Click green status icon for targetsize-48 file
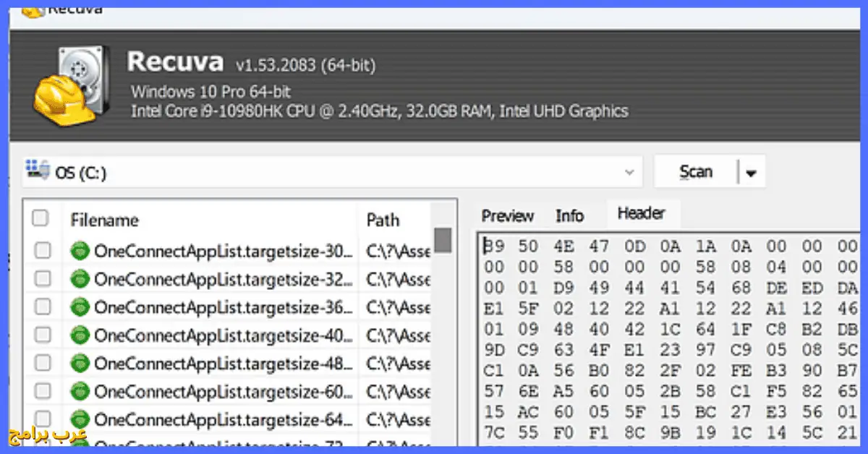Screen dimensions: 868x454 click(x=80, y=364)
